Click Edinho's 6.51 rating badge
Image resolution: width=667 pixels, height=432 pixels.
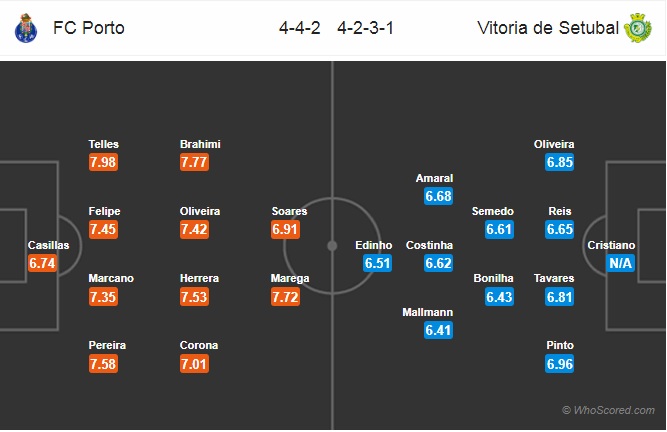pos(377,263)
